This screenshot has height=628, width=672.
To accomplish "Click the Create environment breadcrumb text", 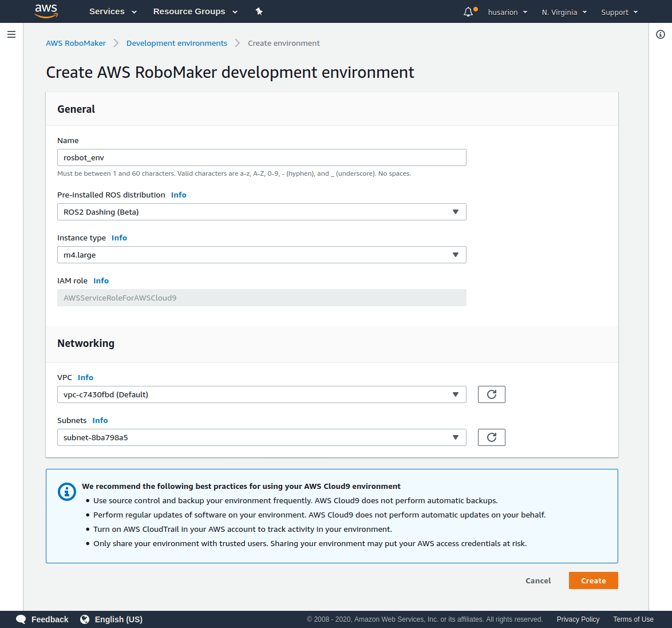I will (284, 44).
